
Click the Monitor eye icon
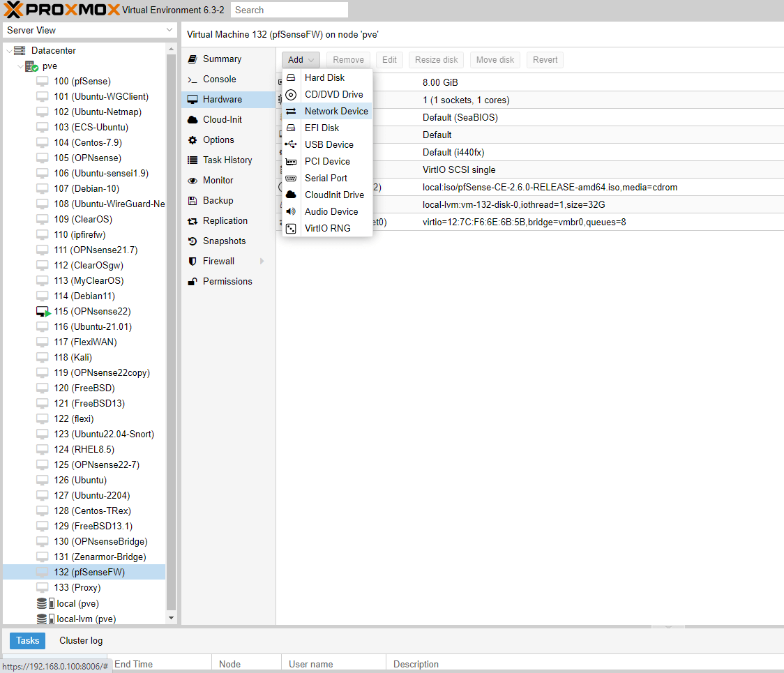coord(193,181)
